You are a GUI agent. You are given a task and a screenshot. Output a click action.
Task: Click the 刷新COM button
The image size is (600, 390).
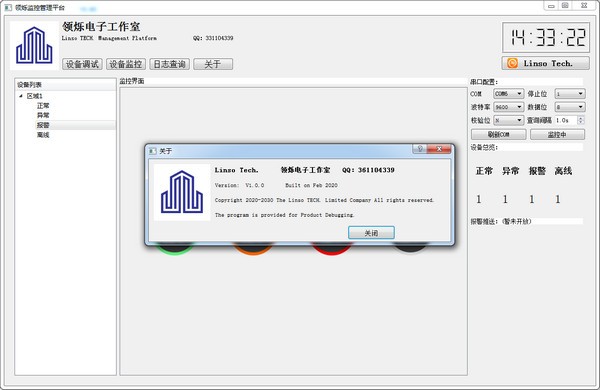[x=499, y=134]
